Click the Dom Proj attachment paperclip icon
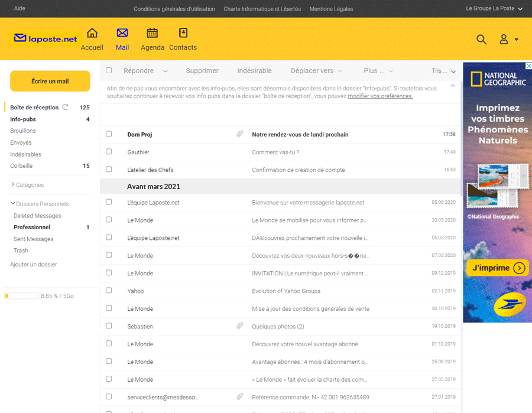The image size is (532, 413). click(240, 134)
